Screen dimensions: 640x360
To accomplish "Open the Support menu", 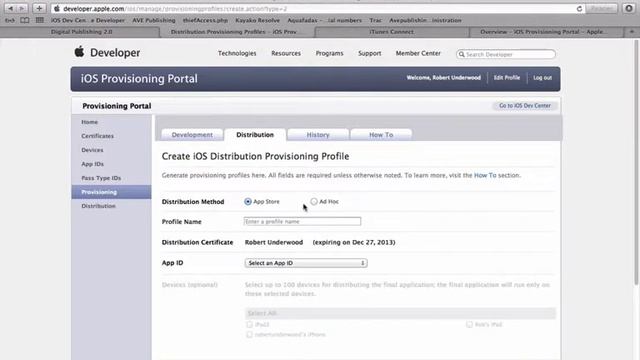I will click(370, 53).
